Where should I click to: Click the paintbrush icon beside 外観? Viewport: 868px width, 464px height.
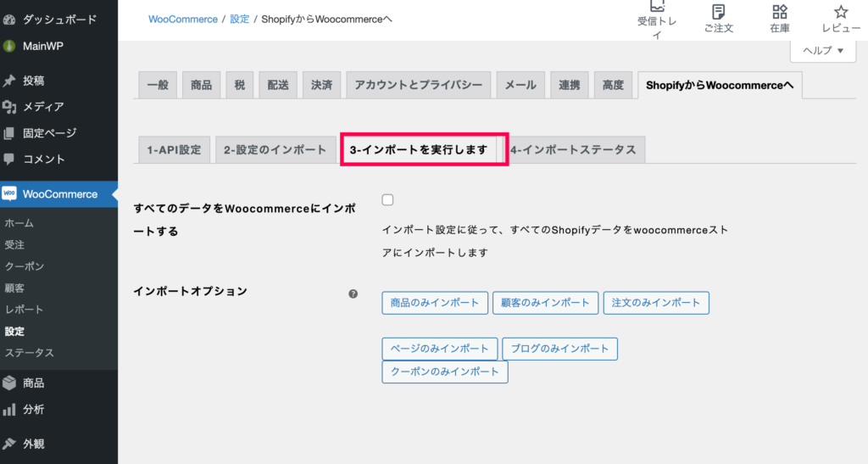click(x=8, y=444)
